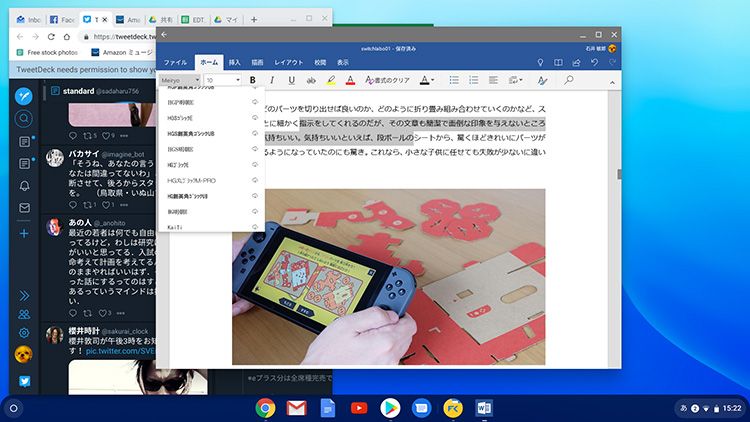Viewport: 750px width, 422px height.
Task: Click the Tell Me lightbulb icon
Action: point(540,63)
